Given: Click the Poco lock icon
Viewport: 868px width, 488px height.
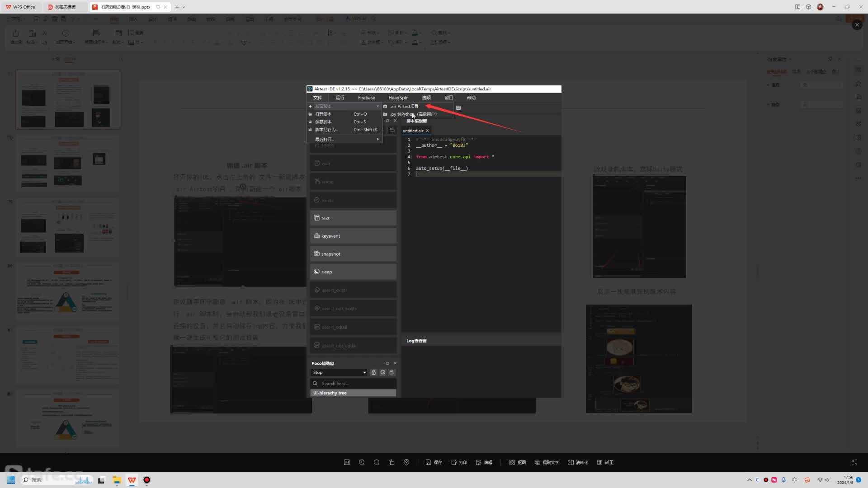Looking at the screenshot, I should click(373, 372).
